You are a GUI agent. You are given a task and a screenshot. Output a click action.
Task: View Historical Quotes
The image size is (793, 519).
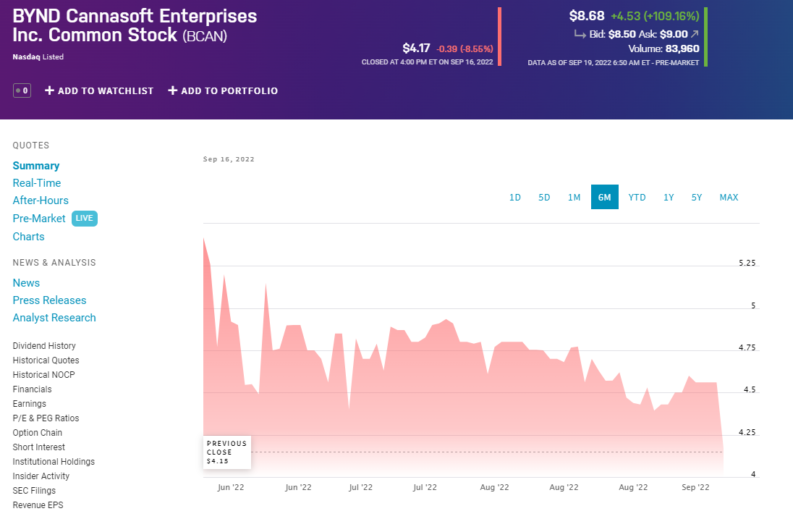click(x=46, y=361)
